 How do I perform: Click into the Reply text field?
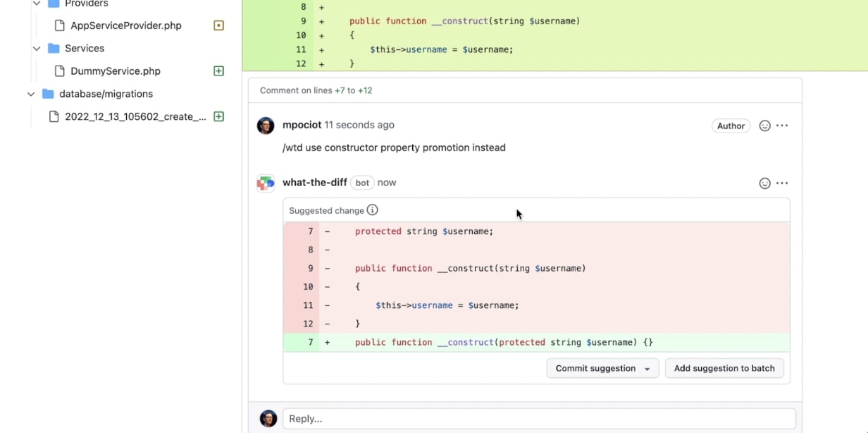538,419
